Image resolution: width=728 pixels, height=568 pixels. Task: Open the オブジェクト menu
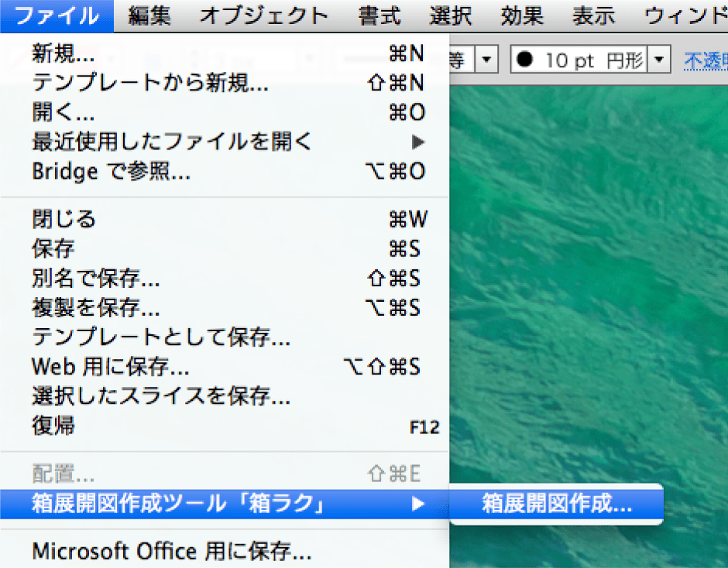(264, 15)
